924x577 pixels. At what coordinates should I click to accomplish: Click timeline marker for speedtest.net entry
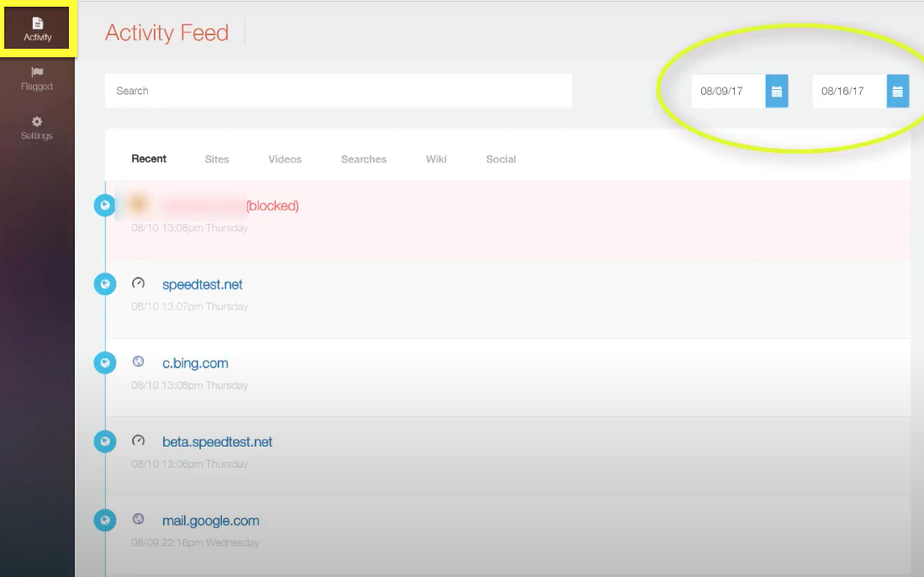pyautogui.click(x=105, y=284)
